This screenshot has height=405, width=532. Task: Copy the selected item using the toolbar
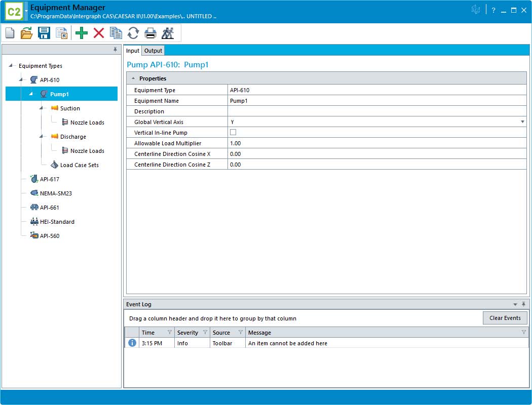(x=116, y=33)
